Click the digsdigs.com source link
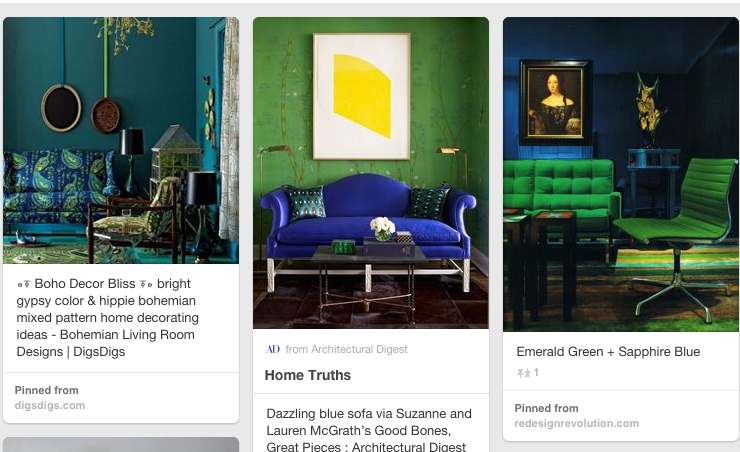 tap(50, 405)
